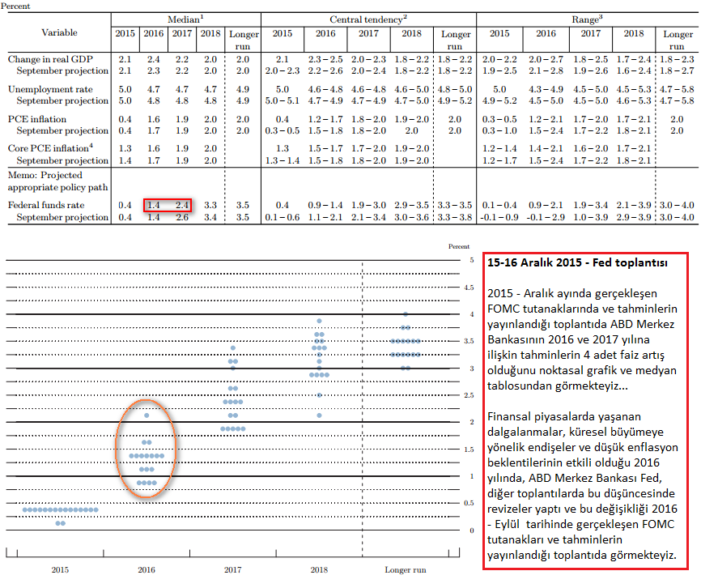Click the topmost dot inside the orange ellipse
The height and width of the screenshot is (588, 701).
pyautogui.click(x=147, y=415)
